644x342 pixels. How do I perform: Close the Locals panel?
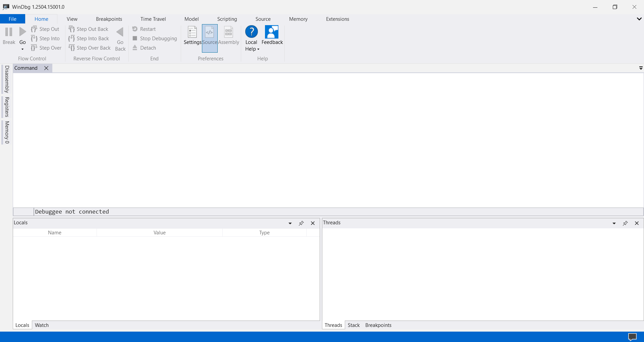[313, 223]
